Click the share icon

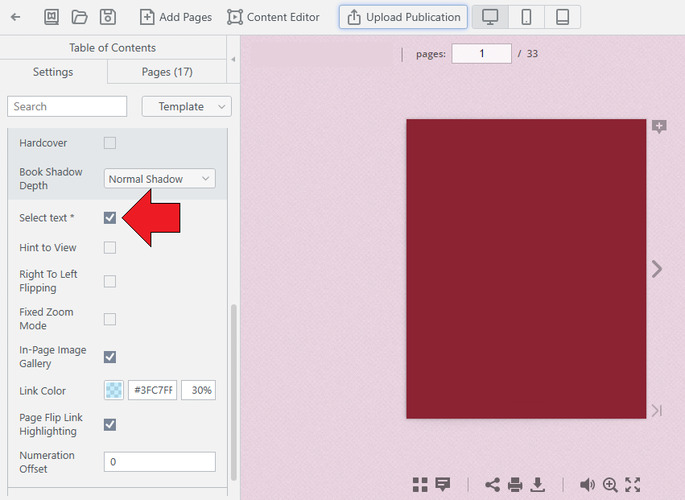click(492, 484)
